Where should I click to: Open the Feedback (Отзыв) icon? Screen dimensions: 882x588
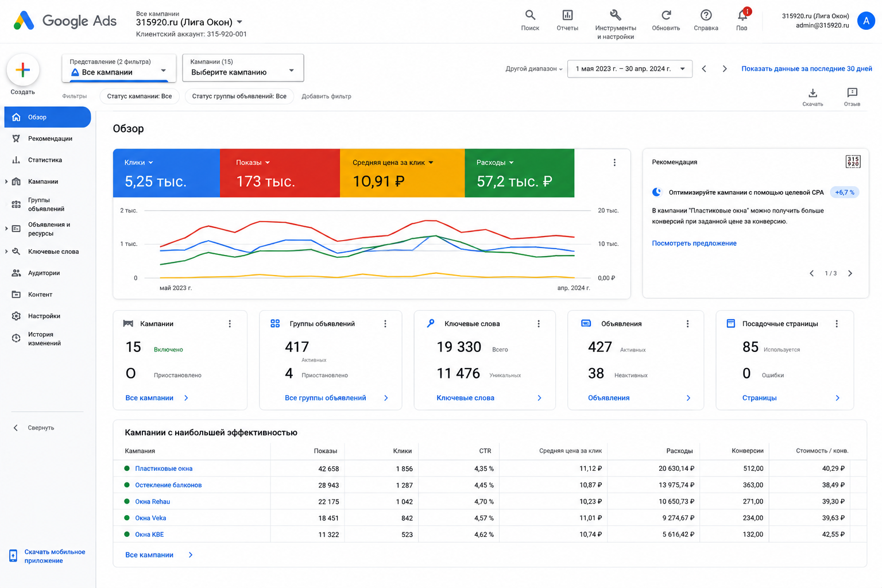tap(852, 93)
